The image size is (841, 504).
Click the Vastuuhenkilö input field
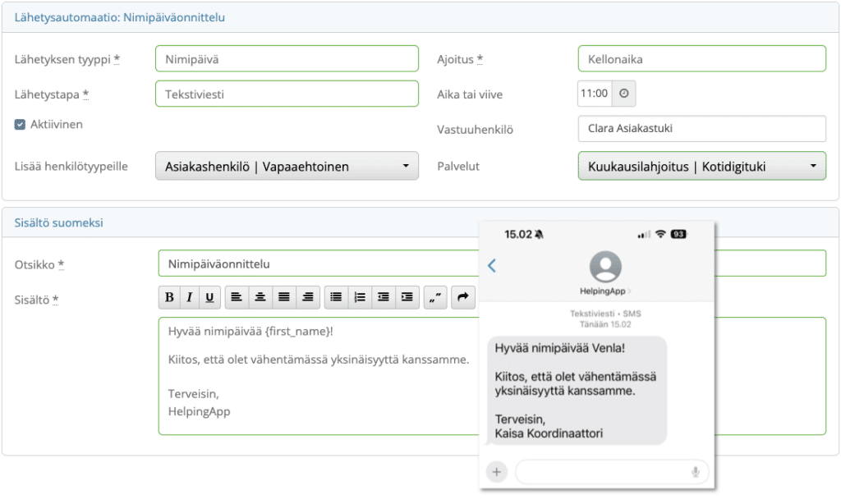(x=701, y=129)
